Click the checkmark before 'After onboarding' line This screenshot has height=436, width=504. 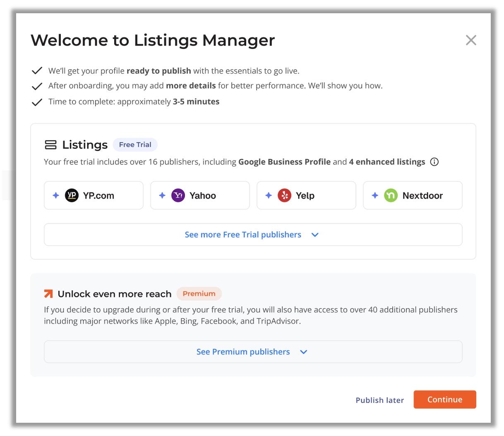point(37,86)
